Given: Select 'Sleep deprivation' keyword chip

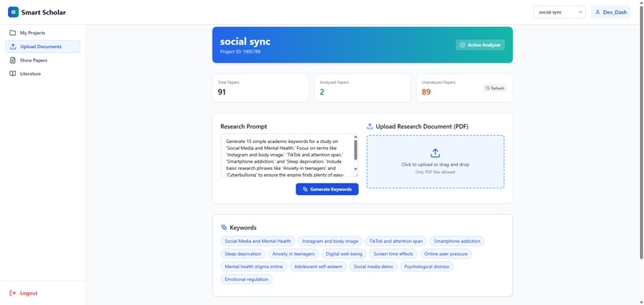Looking at the screenshot, I should pyautogui.click(x=243, y=254).
